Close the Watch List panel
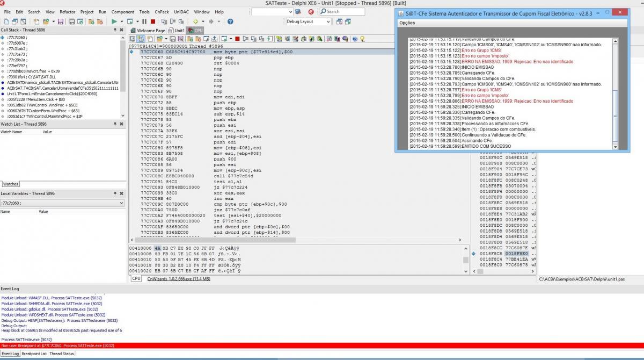Screen dimensions: 644x360 click(x=121, y=124)
